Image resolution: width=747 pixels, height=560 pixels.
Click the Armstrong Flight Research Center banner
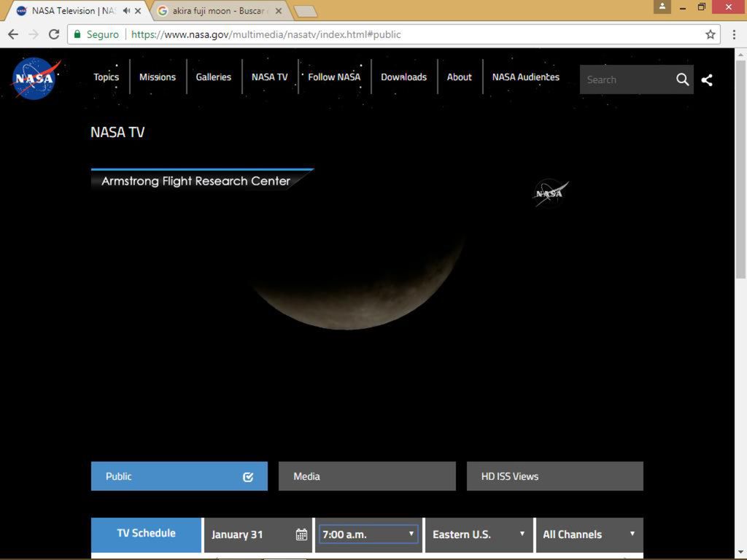[202, 179]
